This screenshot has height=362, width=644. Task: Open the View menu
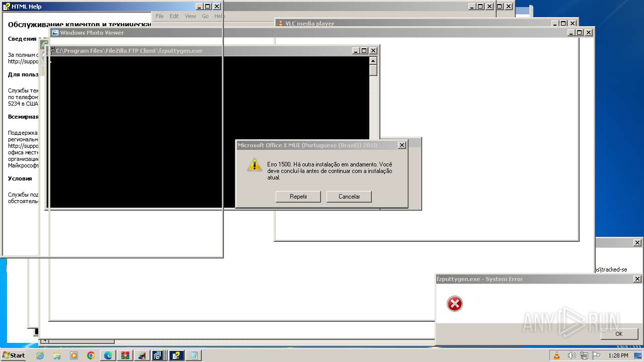(190, 16)
